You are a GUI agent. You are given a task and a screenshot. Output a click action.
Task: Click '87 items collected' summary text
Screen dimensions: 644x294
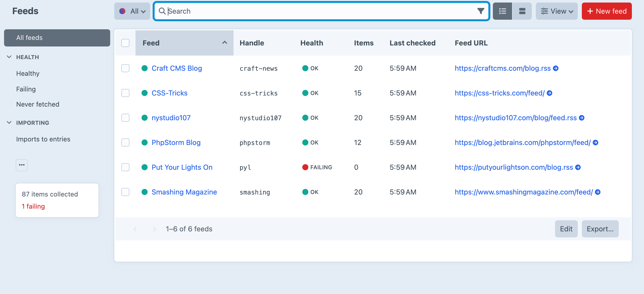pyautogui.click(x=50, y=194)
